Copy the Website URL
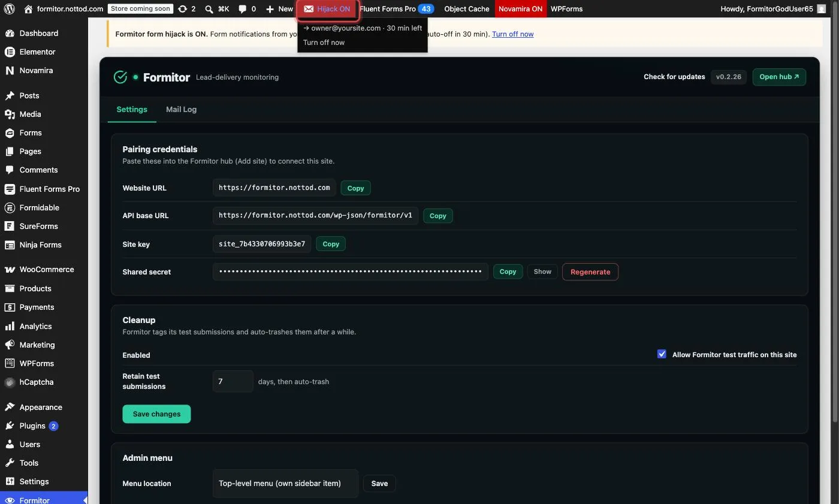839x504 pixels. click(x=355, y=188)
